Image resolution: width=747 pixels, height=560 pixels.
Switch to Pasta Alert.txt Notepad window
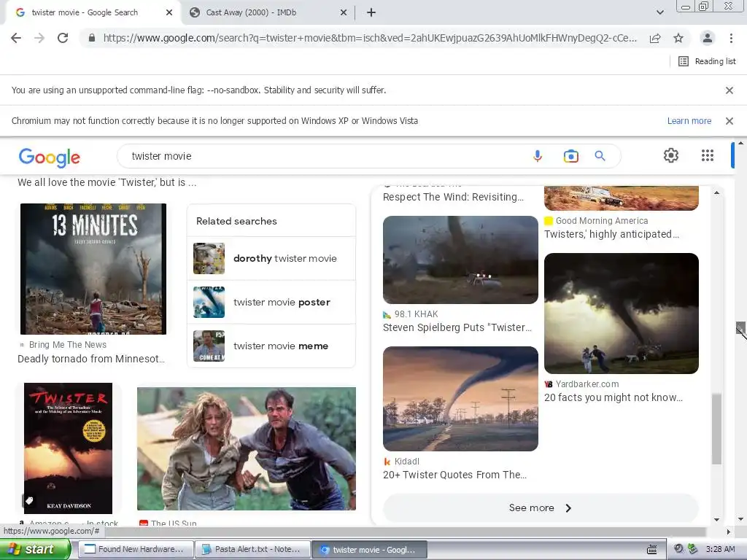[252, 550]
